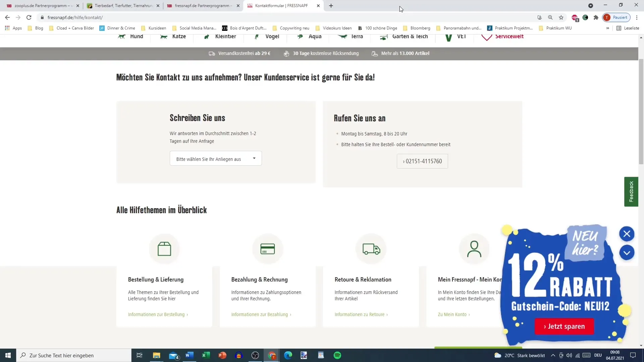
Task: Open OBS Studio from the taskbar
Action: [255, 355]
